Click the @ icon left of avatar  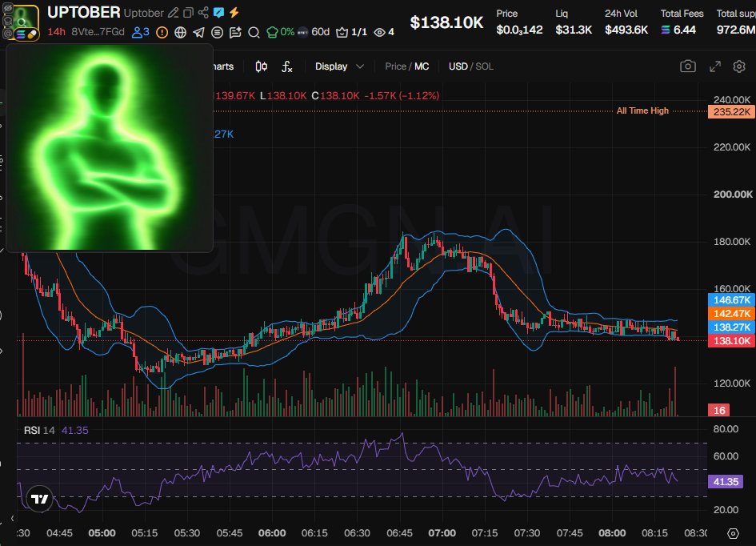coord(8,34)
